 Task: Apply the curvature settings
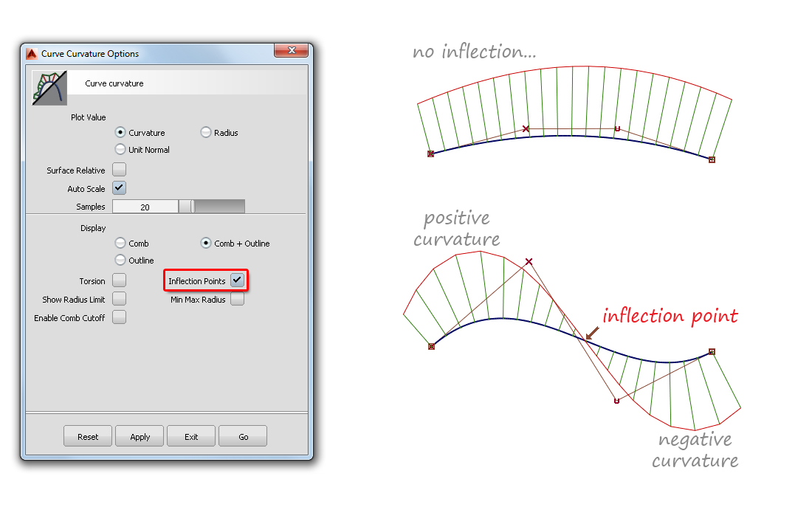pyautogui.click(x=140, y=435)
